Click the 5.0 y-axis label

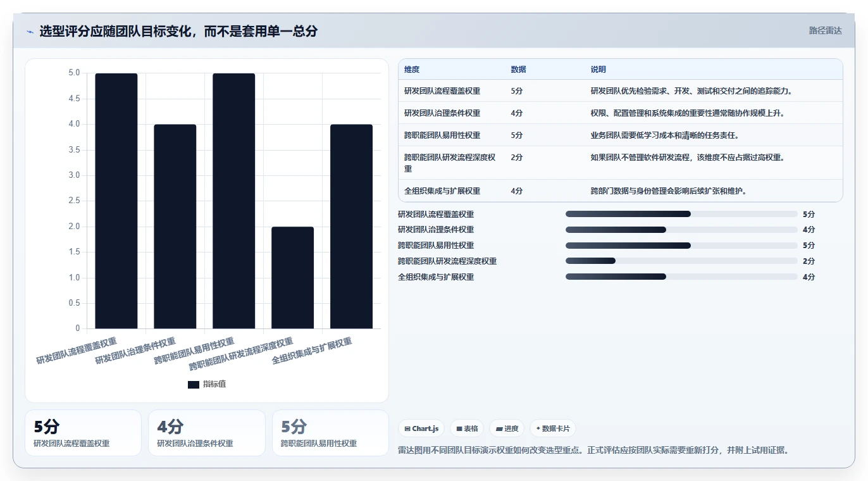point(74,73)
